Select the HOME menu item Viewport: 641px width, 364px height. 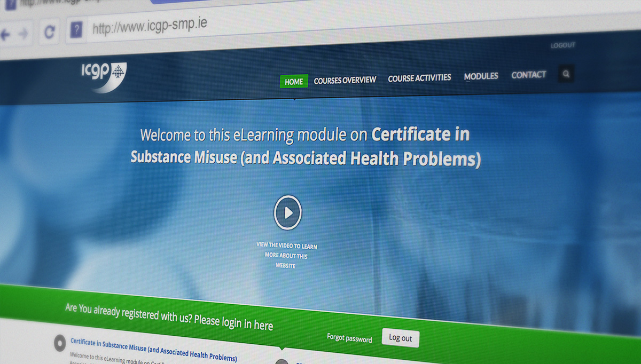coord(294,82)
